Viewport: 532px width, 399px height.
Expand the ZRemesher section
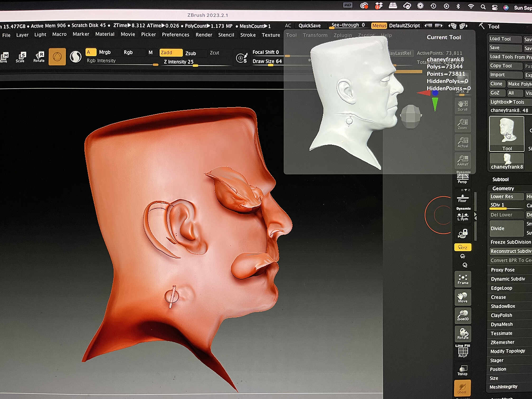click(x=502, y=342)
